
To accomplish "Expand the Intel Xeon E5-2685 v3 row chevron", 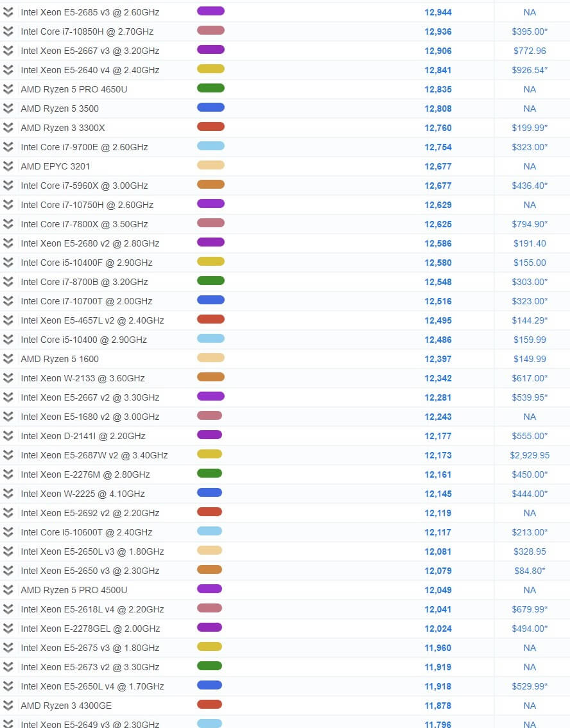I will (x=8, y=12).
